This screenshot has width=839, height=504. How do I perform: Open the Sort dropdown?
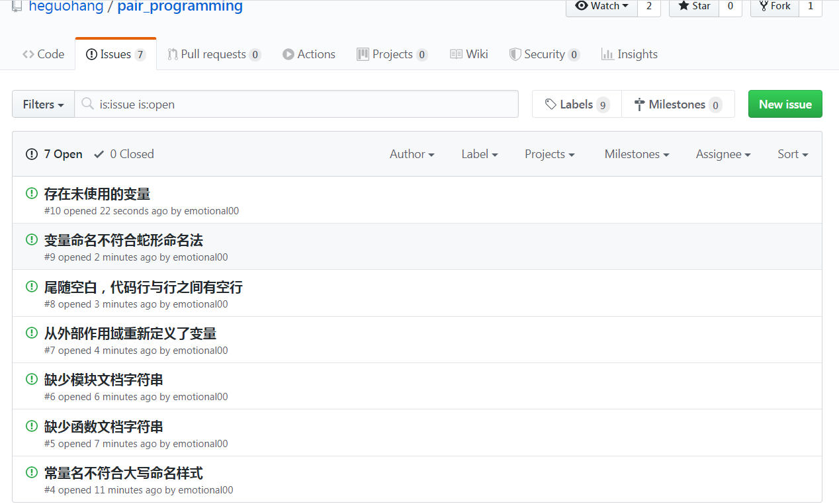pos(793,154)
